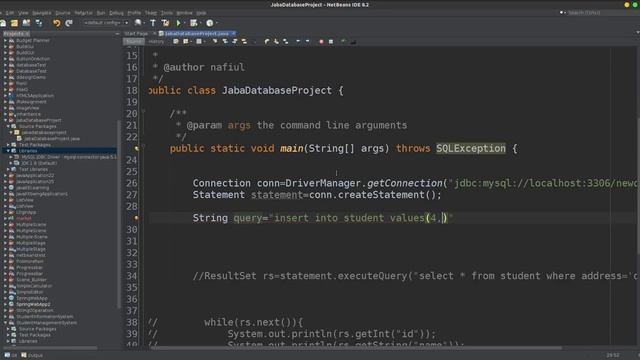Jump to last edit in editor toolbar
This screenshot has height=360, width=640.
tap(176, 41)
